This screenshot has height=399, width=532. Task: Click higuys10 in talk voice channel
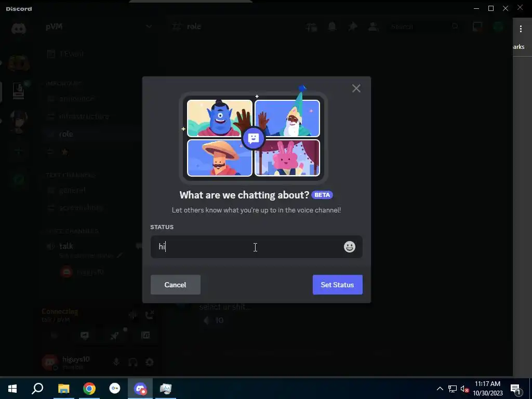pyautogui.click(x=82, y=272)
